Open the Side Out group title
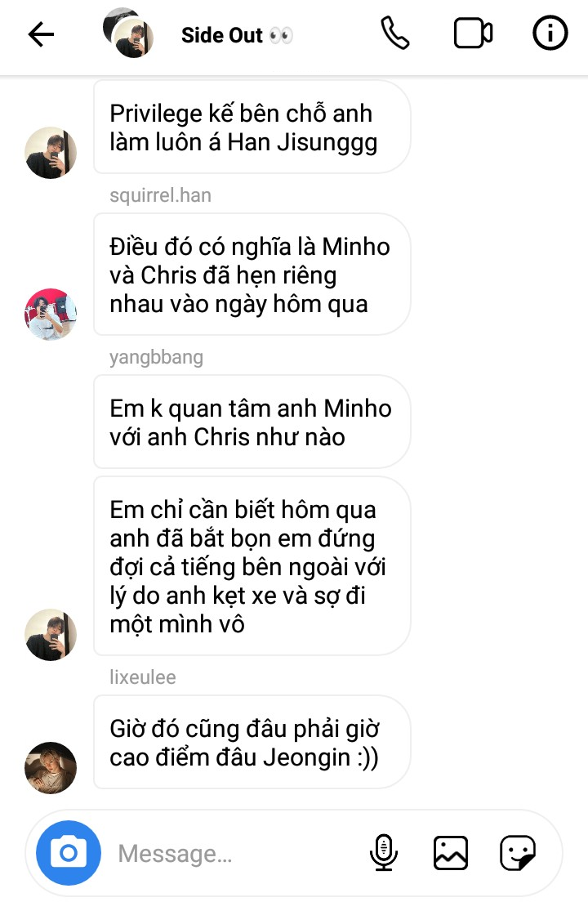Screen dimensions: 588x902 (237, 36)
